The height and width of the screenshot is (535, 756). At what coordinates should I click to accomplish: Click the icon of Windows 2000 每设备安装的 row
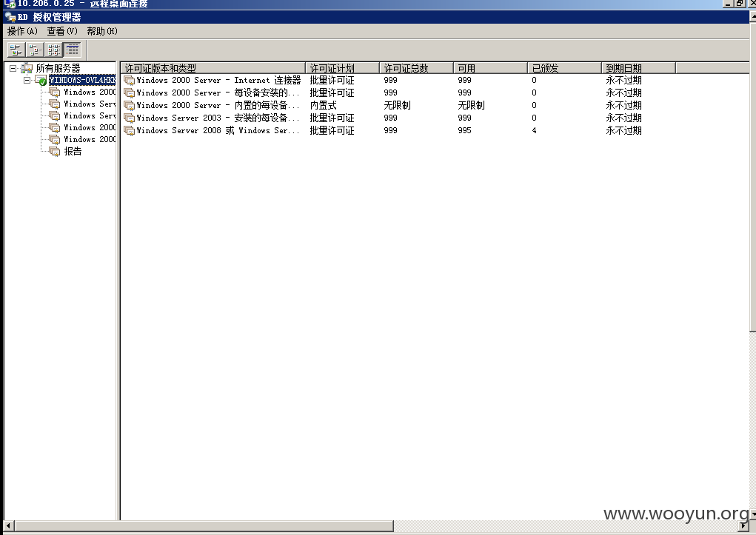coord(129,92)
